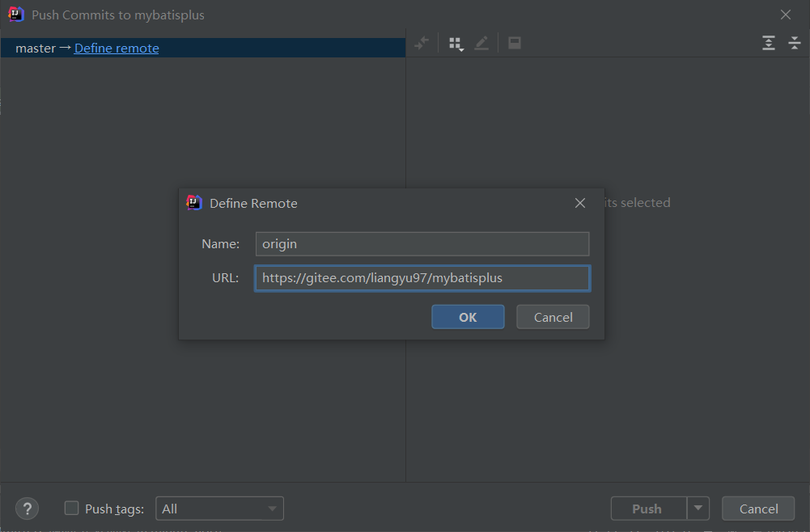Expand the Push options dropdown arrow
This screenshot has height=532, width=810.
pyautogui.click(x=698, y=509)
